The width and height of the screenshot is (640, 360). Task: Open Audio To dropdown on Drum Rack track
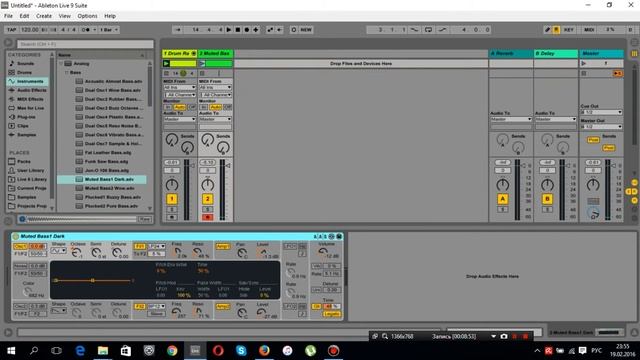pos(180,119)
